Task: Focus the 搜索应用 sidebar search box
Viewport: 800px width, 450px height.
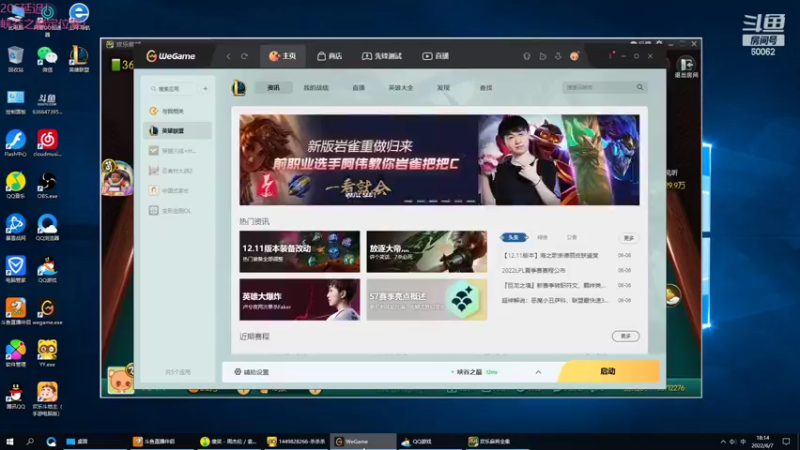Action: tap(172, 89)
